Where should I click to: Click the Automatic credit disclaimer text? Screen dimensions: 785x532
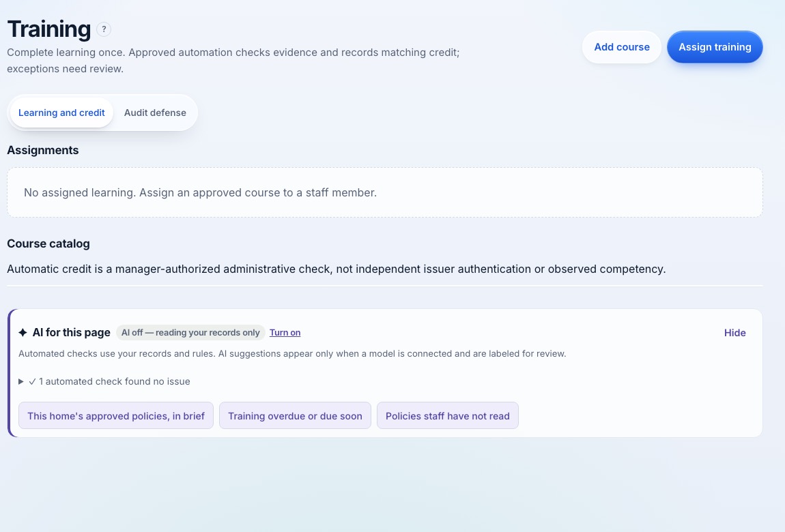pyautogui.click(x=337, y=269)
